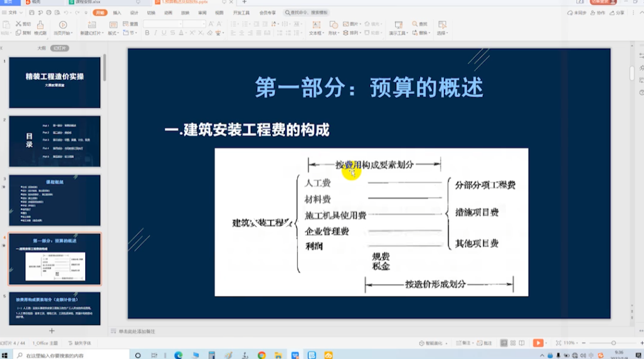Click the 格式刷 format painter icon
The height and width of the screenshot is (359, 644).
pyautogui.click(x=40, y=25)
